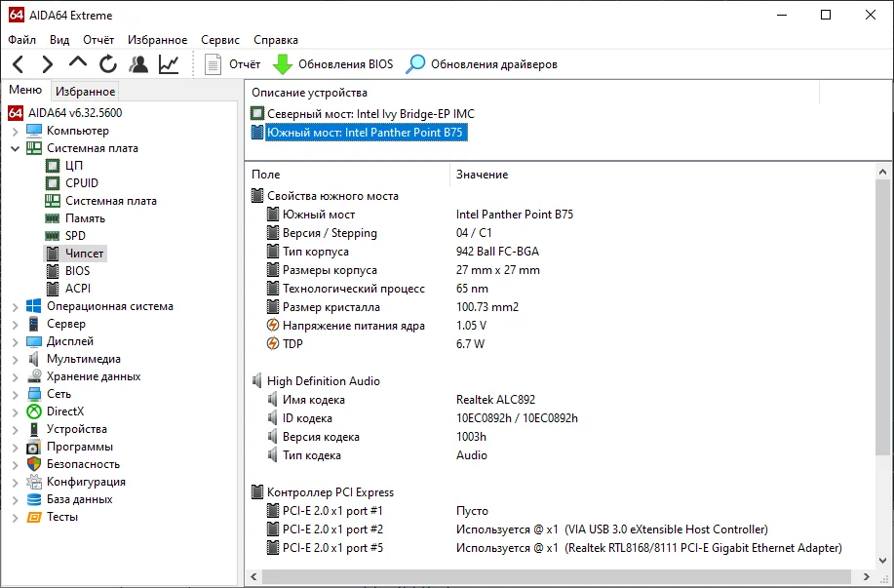
Task: Select the ЦП item icon
Action: tap(53, 166)
